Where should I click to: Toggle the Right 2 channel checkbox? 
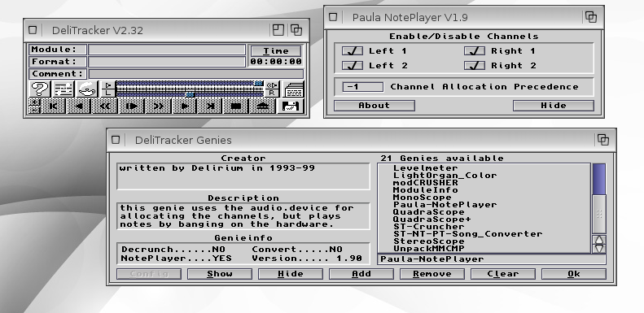(475, 65)
